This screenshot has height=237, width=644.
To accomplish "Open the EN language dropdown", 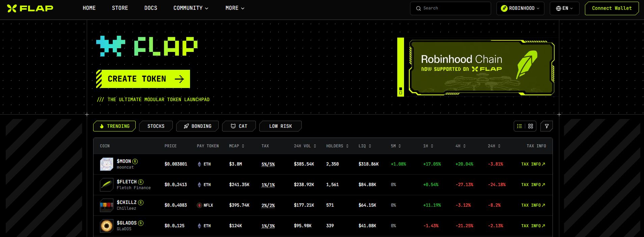I will click(x=565, y=8).
